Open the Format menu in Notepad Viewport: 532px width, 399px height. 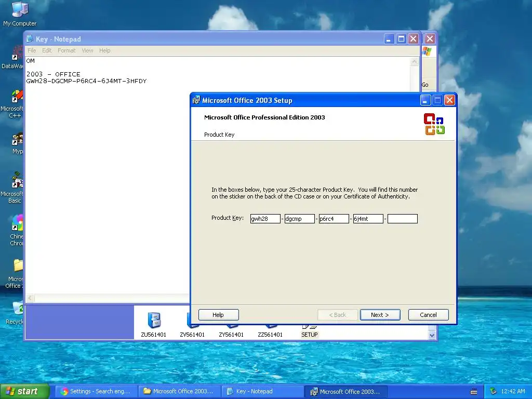pyautogui.click(x=66, y=50)
